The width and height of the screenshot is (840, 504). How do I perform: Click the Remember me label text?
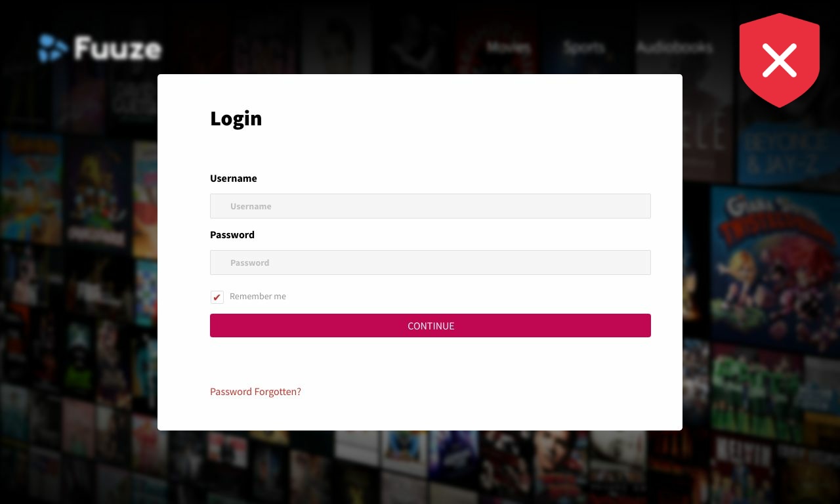point(258,297)
